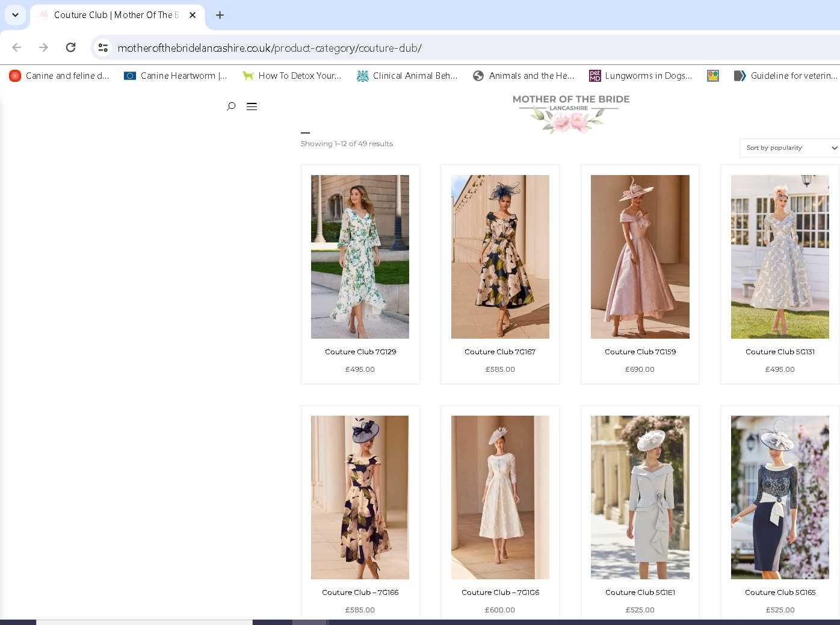Open the Canine and feline bookmark
840x625 pixels.
pyautogui.click(x=59, y=76)
